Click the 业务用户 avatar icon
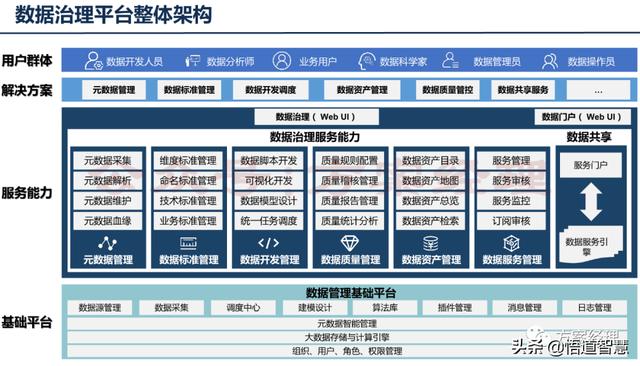 click(282, 61)
